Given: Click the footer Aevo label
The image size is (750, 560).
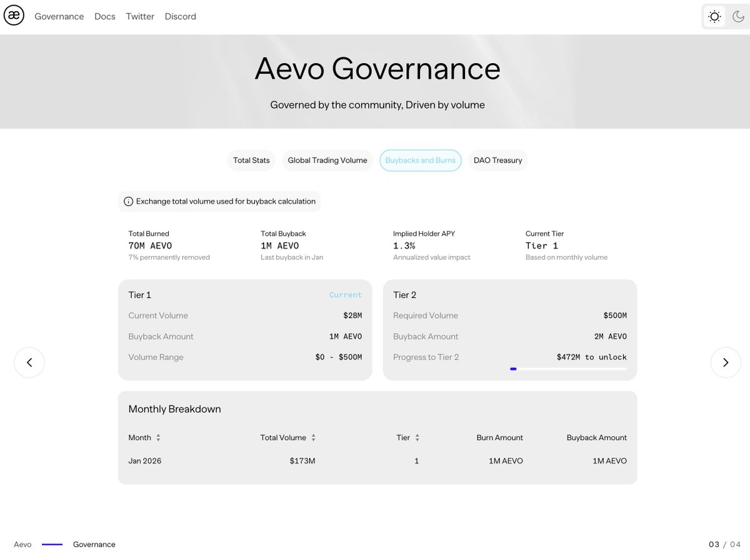Looking at the screenshot, I should click(22, 544).
